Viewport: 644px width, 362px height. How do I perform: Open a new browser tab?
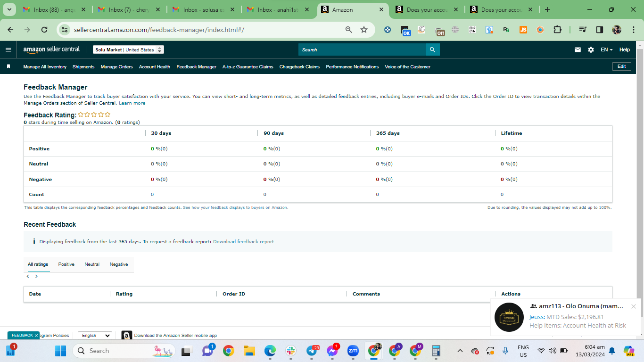[547, 9]
